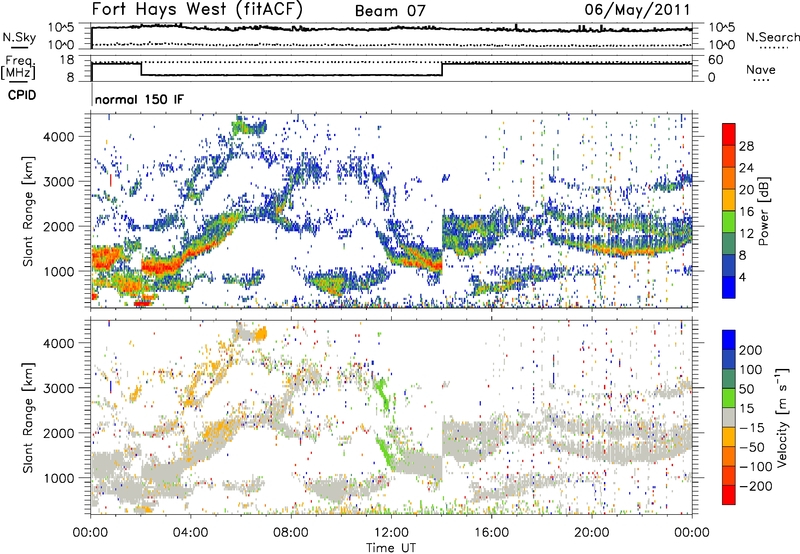Click the '-200' label on Velocity color bar

tap(756, 486)
